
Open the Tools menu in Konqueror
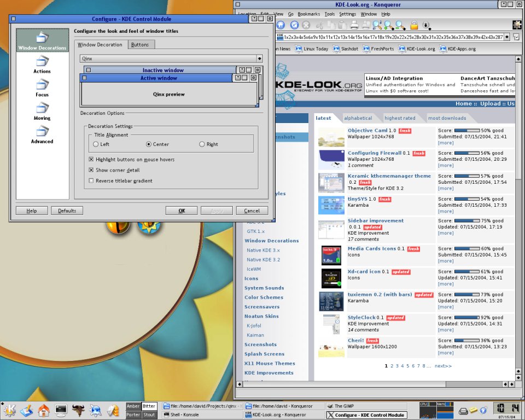pyautogui.click(x=329, y=14)
